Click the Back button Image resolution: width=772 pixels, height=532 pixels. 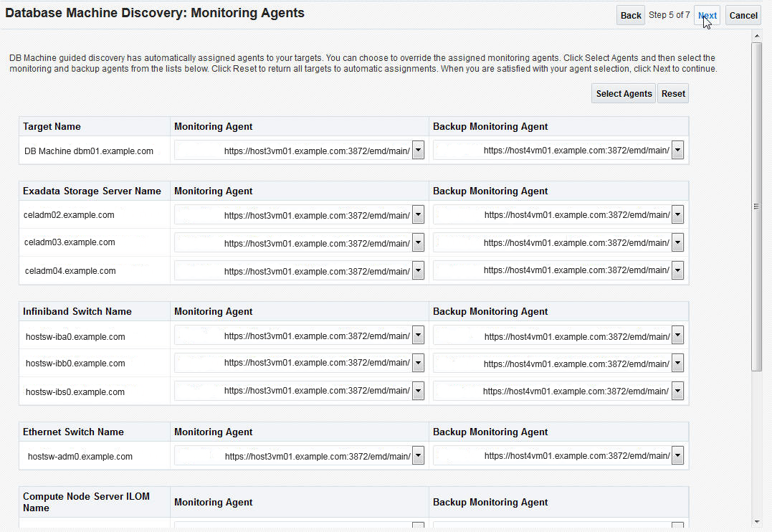[x=630, y=15]
